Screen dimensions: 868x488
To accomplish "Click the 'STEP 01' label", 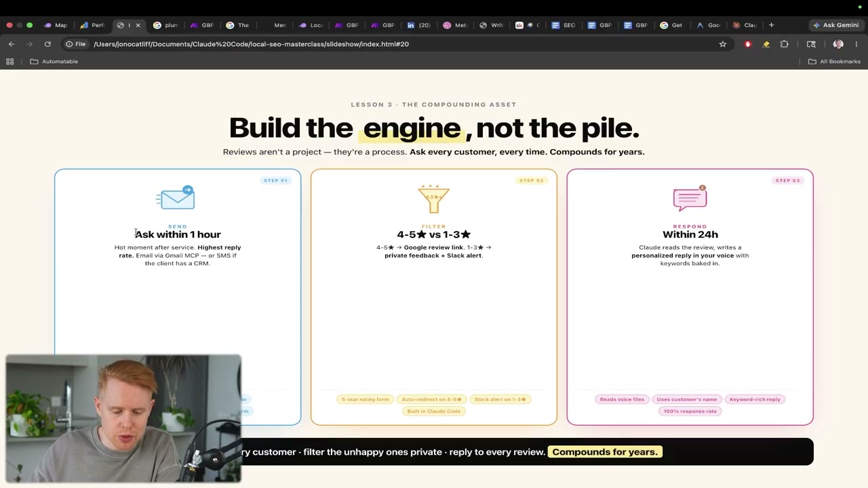I will coord(275,180).
